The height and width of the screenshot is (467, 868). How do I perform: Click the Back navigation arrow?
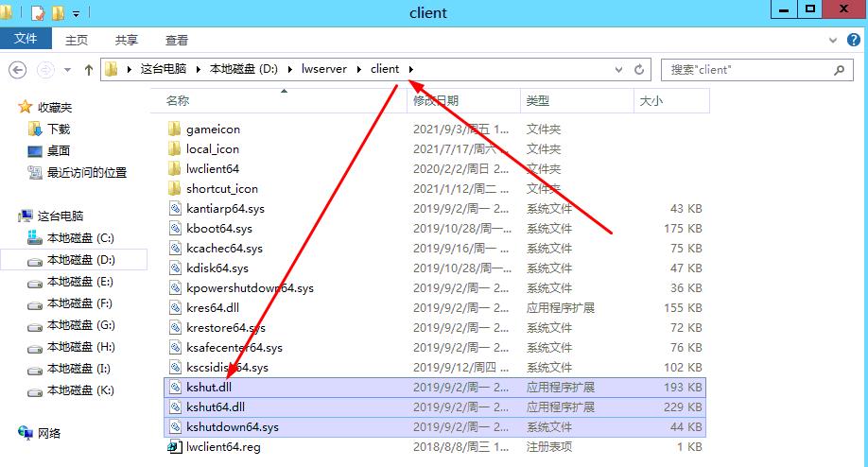click(18, 70)
